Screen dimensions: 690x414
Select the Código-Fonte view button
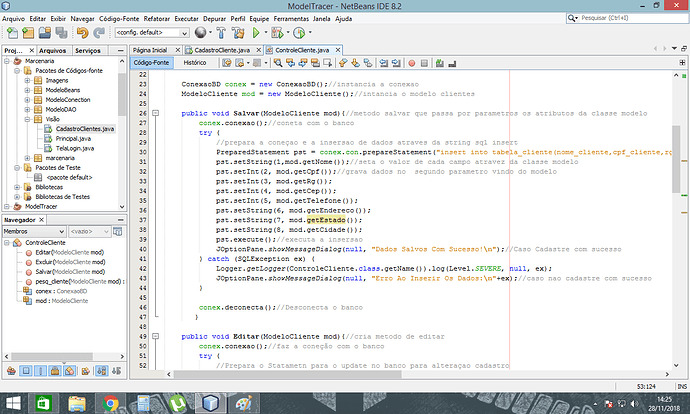coord(151,63)
